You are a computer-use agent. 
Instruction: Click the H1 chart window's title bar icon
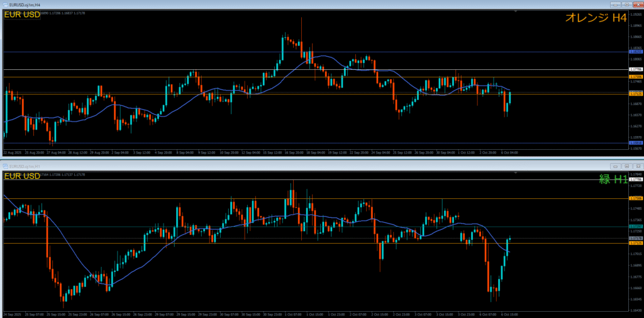point(5,166)
